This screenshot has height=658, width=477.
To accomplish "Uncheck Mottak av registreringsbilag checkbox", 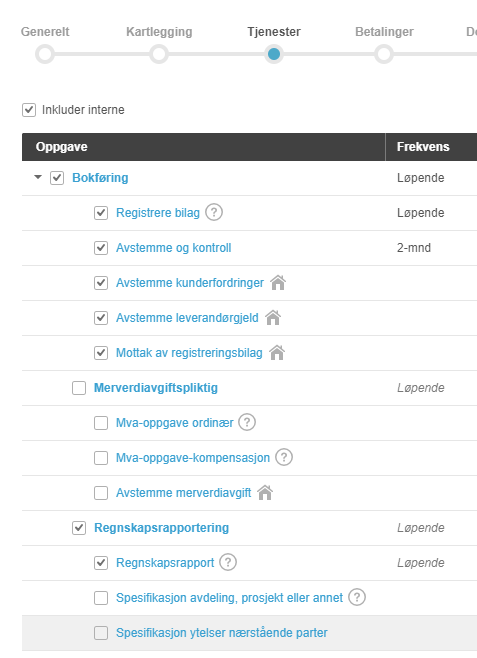I will [x=101, y=352].
